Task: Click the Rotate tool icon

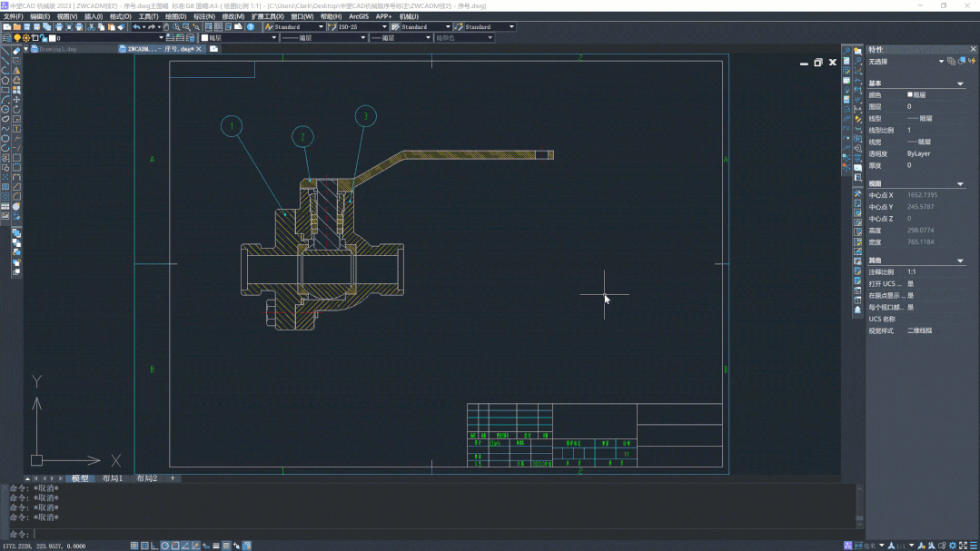Action: 16,110
